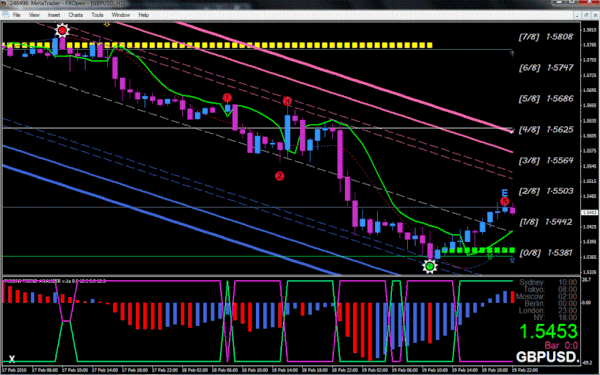Select the [2/8] 1-5503 level label

546,191
